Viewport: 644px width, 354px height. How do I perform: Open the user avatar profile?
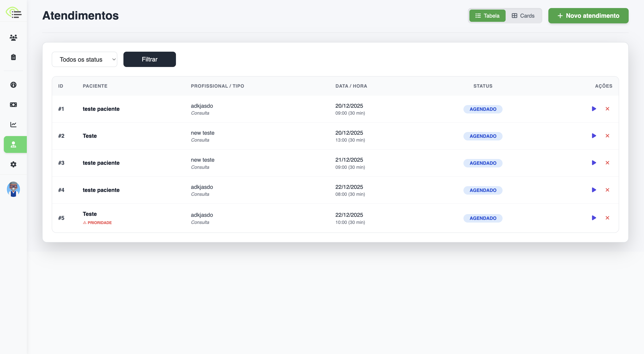pyautogui.click(x=13, y=189)
